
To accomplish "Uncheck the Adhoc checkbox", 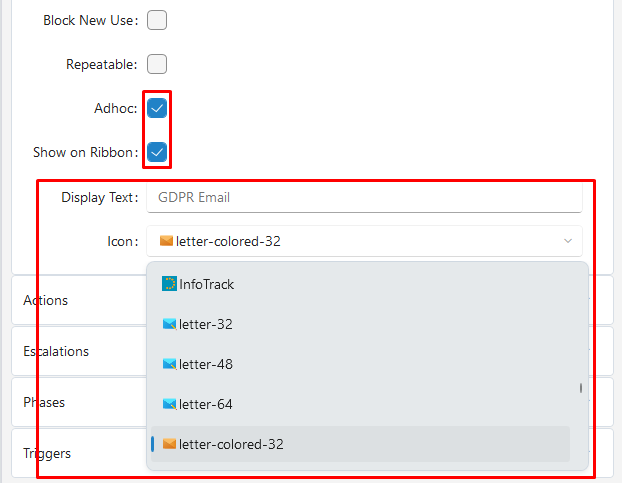I will pyautogui.click(x=157, y=108).
